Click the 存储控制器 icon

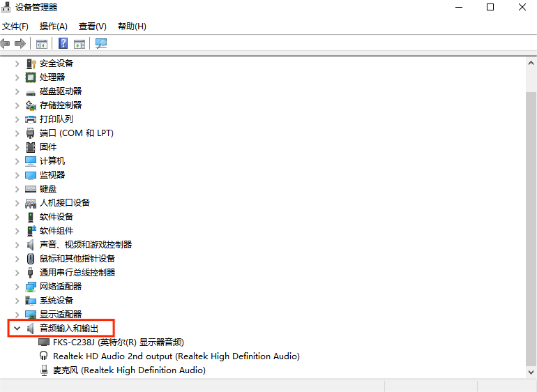click(31, 105)
